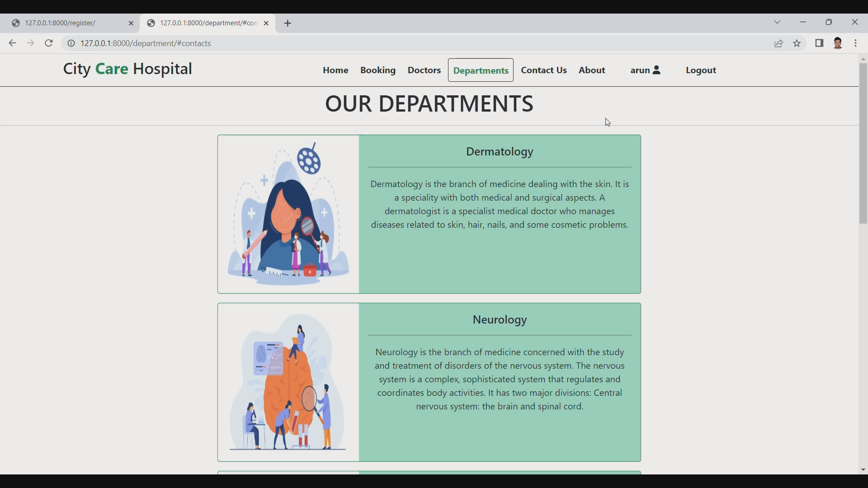The image size is (868, 488).
Task: Open the browser side panel
Action: (820, 43)
